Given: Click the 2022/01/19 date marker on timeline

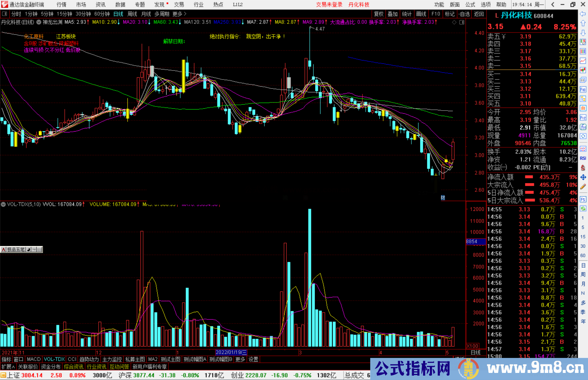Looking at the screenshot, I should (231, 352).
